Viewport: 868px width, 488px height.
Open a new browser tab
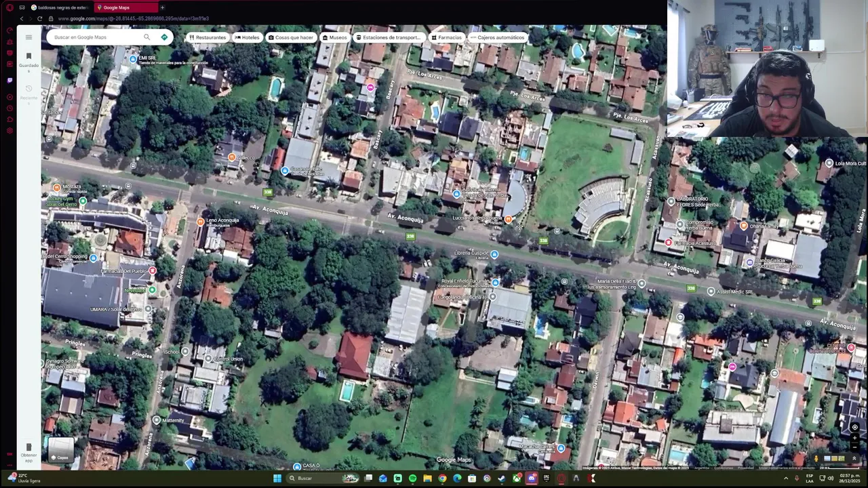[x=162, y=7]
